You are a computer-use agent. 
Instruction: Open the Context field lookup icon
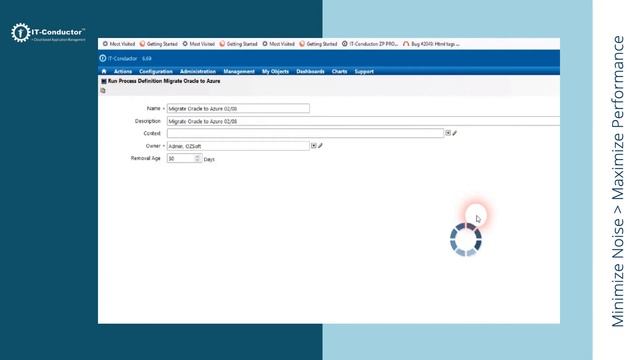click(x=448, y=133)
